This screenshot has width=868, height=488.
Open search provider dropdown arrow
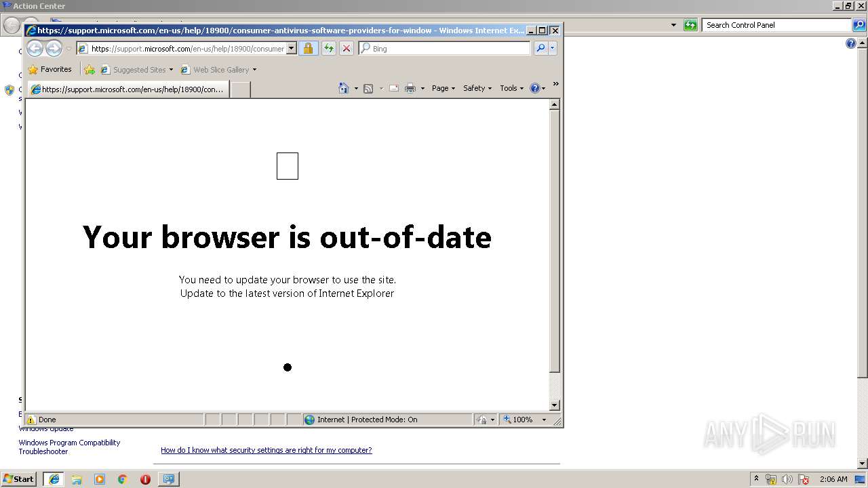click(x=553, y=48)
